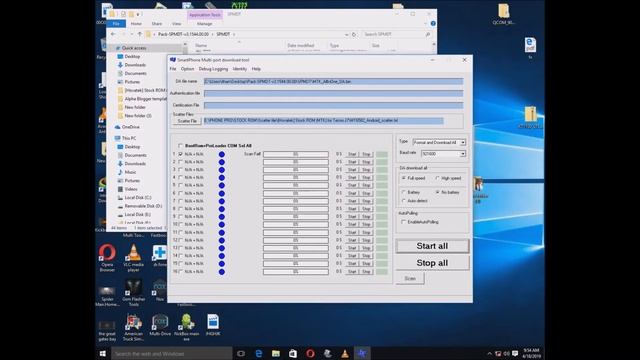Switch to the SPMDT tool taskbar icon
The image size is (640, 360).
(362, 353)
